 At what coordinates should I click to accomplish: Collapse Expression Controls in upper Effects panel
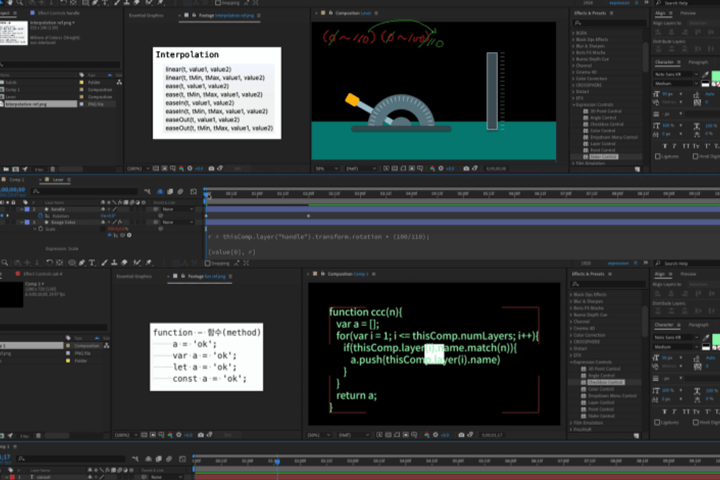coord(574,105)
